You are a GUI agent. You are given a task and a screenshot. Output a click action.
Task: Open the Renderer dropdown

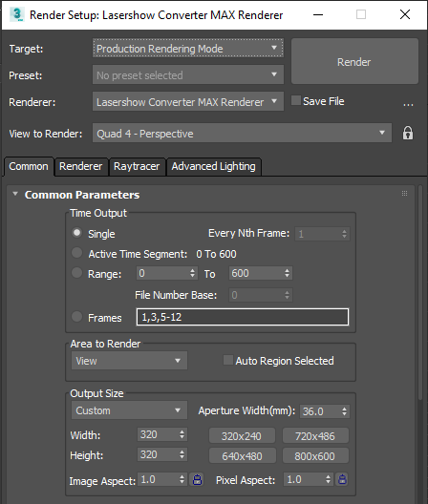coord(188,101)
